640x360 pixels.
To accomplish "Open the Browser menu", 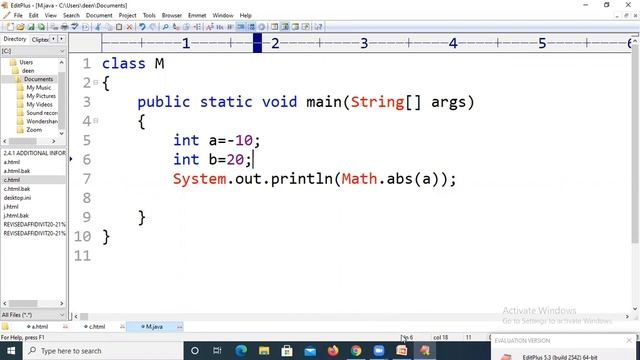I will (171, 16).
